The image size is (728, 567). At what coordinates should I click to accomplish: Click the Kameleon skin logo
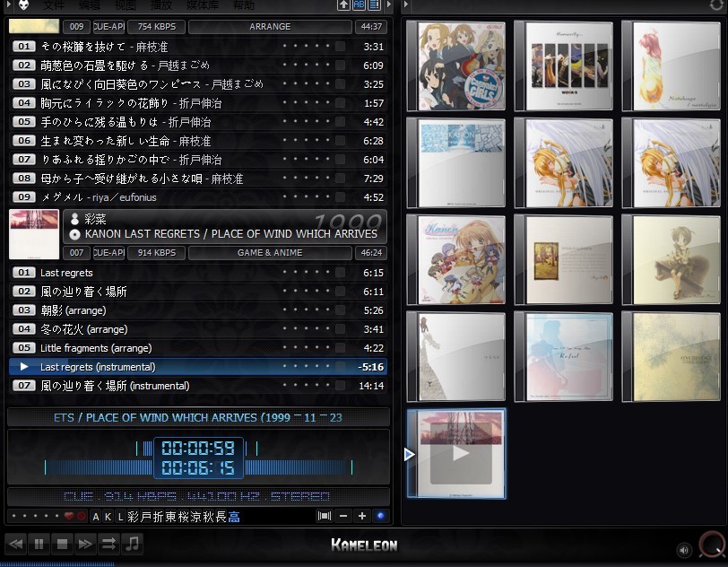364,545
